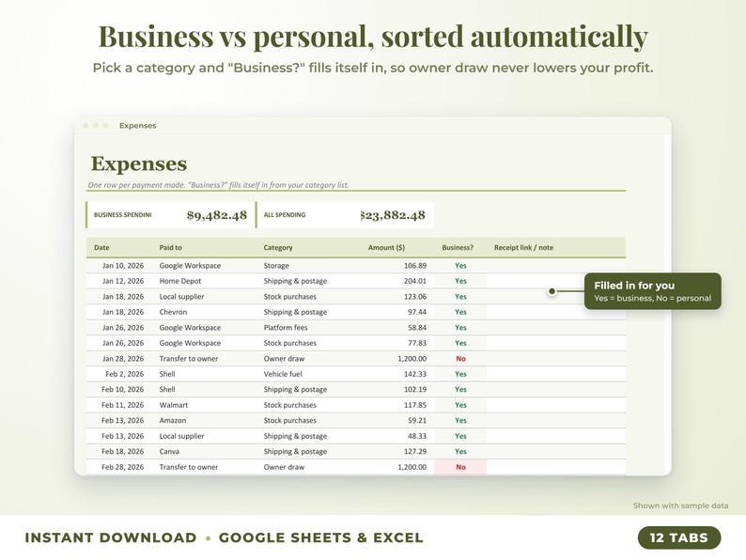Click the 59.21 amount cell
746x560 pixels.
click(417, 421)
